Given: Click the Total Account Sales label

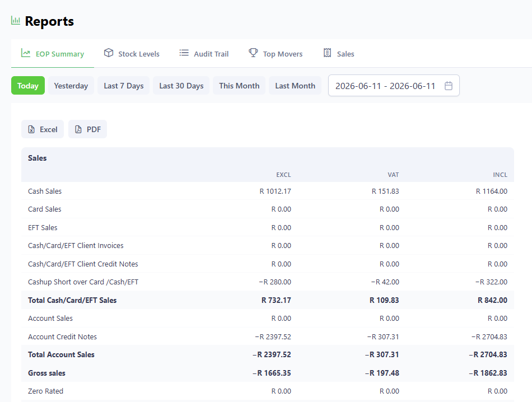Looking at the screenshot, I should click(61, 354).
